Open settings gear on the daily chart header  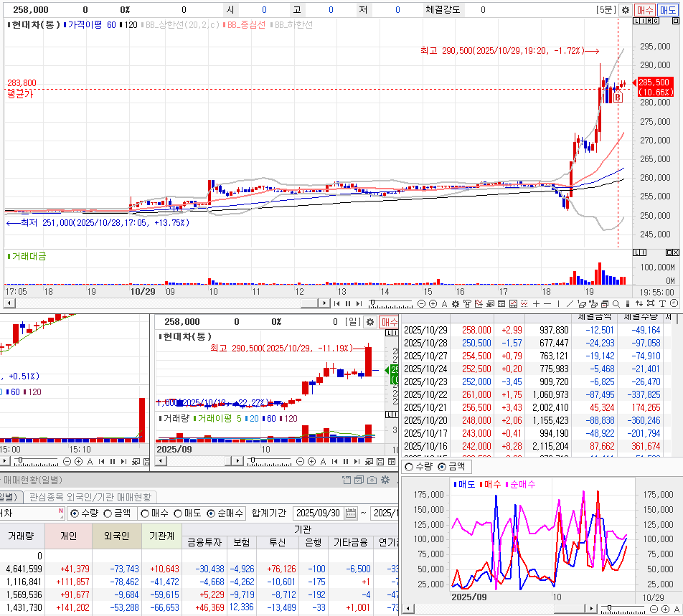pyautogui.click(x=369, y=322)
